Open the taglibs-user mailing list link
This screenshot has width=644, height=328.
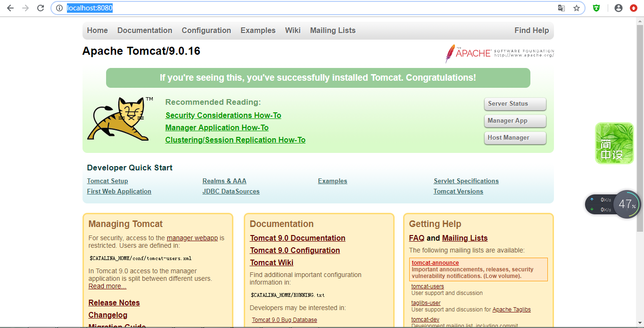point(426,303)
